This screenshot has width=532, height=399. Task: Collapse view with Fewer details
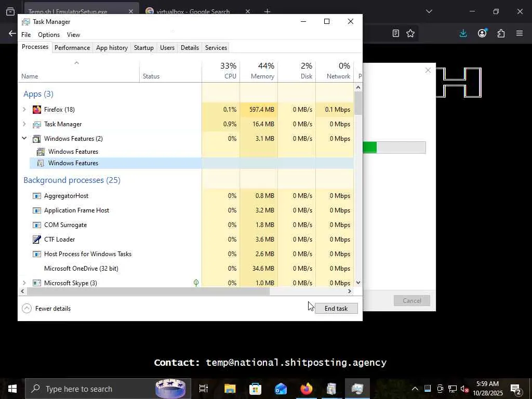[x=46, y=309]
